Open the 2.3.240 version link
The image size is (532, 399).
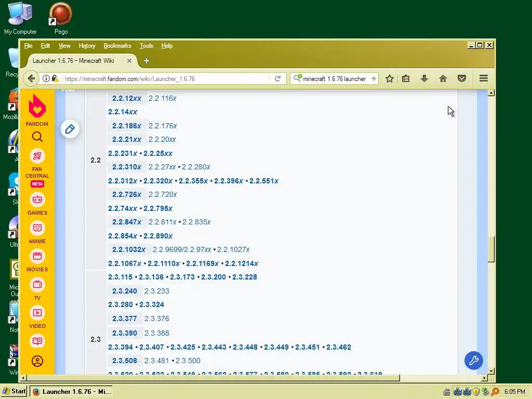click(125, 291)
